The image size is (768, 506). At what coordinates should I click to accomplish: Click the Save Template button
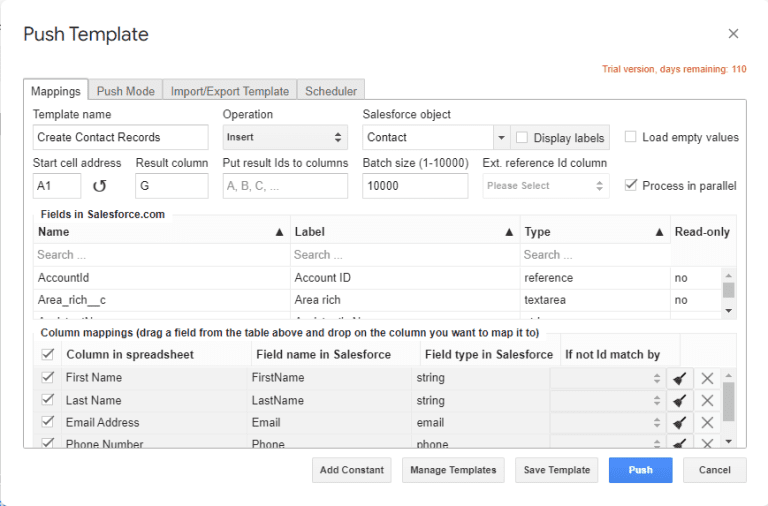[556, 470]
